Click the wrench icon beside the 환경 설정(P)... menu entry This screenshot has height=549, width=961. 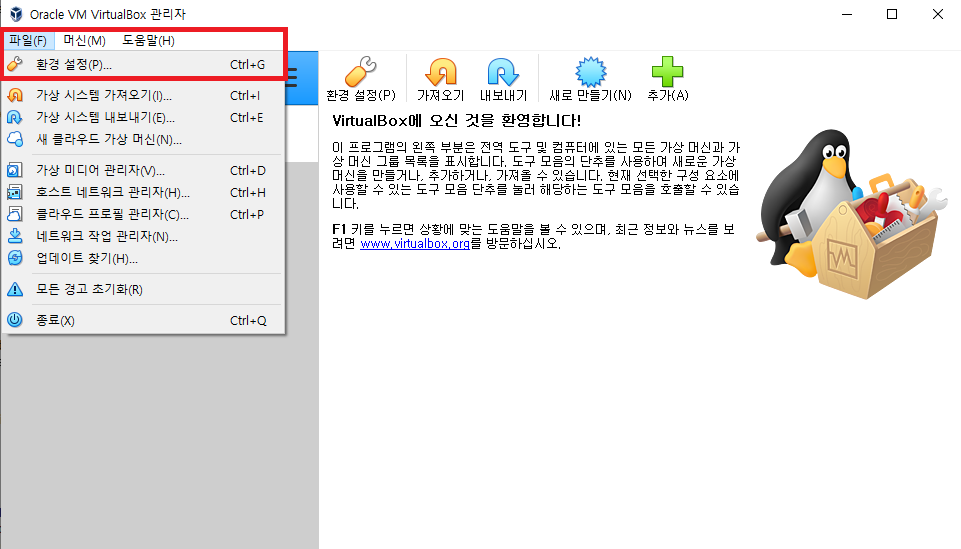click(15, 64)
